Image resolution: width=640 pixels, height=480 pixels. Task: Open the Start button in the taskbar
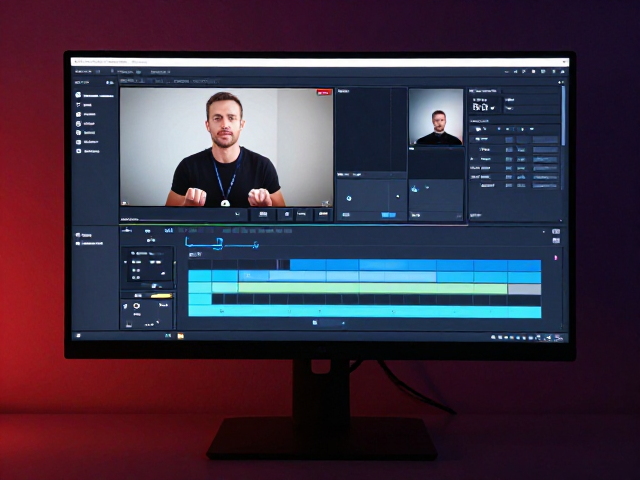(78, 336)
